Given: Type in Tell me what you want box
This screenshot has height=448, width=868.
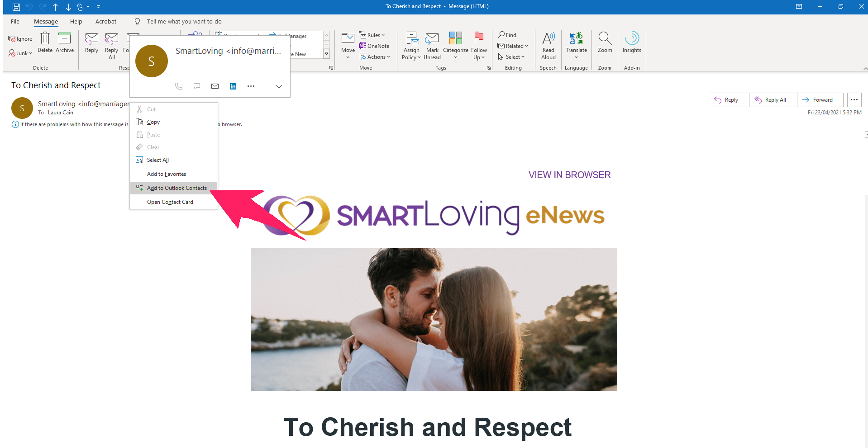Looking at the screenshot, I should [x=184, y=22].
